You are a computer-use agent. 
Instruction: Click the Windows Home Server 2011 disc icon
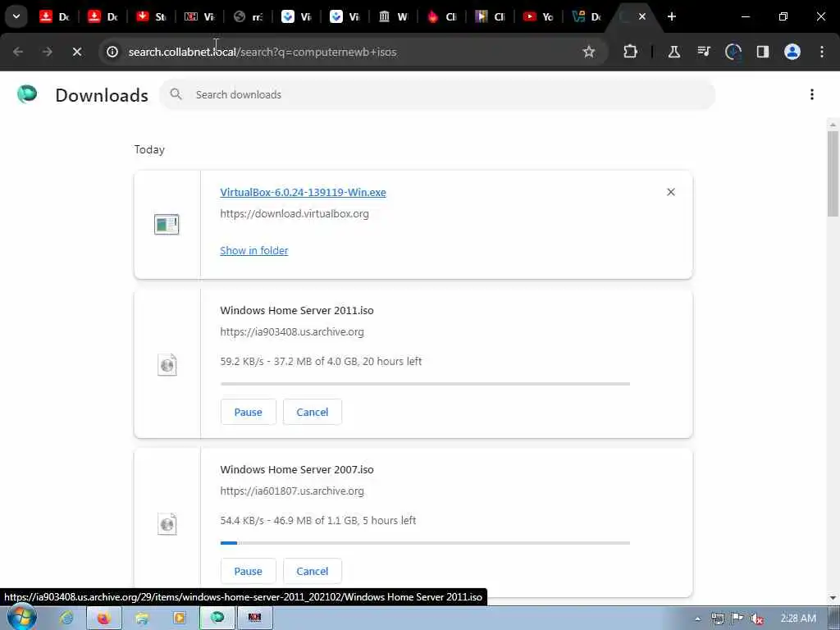tap(167, 365)
